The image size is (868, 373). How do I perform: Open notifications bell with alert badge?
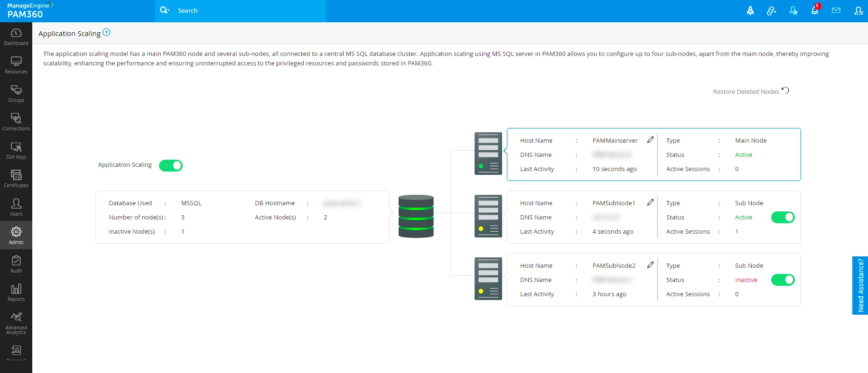tap(815, 9)
